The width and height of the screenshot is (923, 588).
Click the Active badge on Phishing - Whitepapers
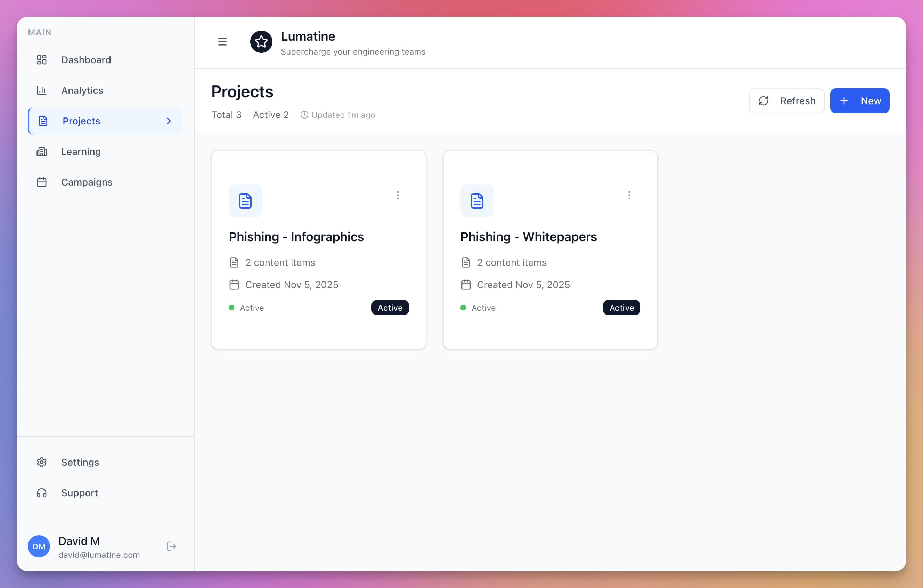pos(621,308)
